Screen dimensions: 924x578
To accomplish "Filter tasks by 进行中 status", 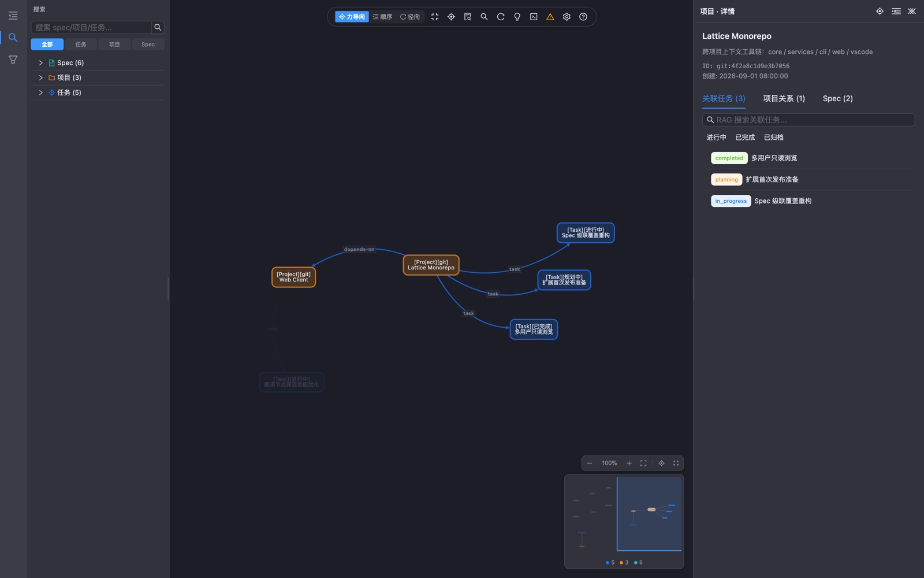I will pos(716,138).
